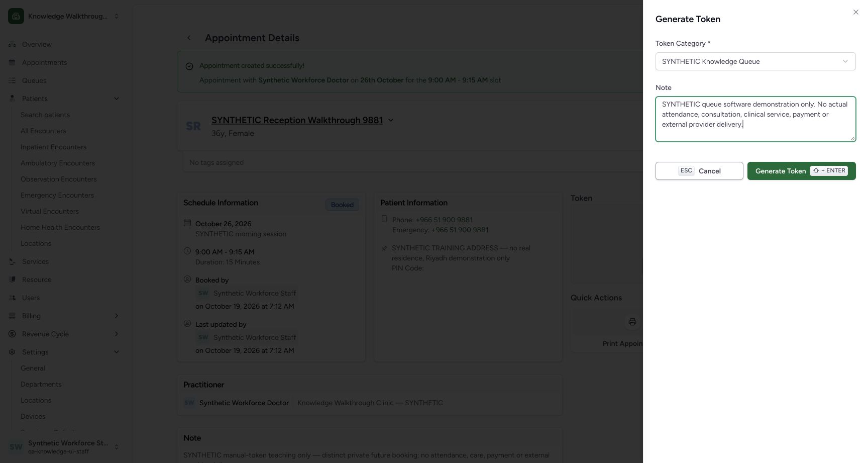Open the Overview sidebar icon
This screenshot has height=463, width=868.
point(12,44)
